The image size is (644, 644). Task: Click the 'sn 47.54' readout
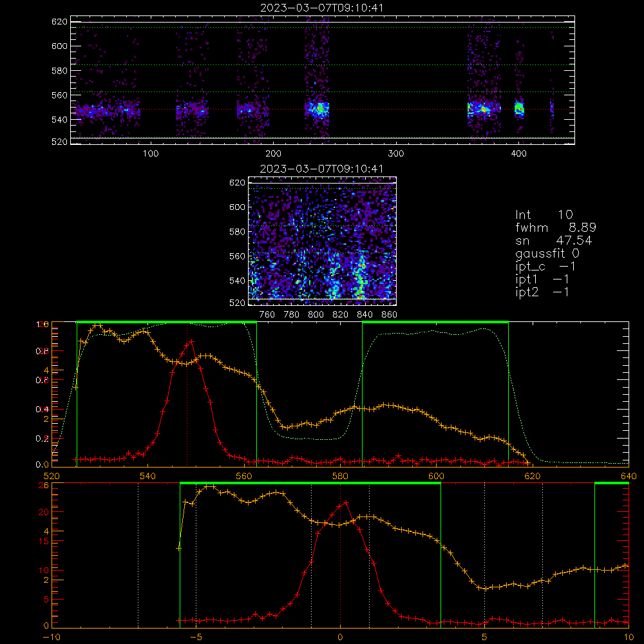point(553,240)
